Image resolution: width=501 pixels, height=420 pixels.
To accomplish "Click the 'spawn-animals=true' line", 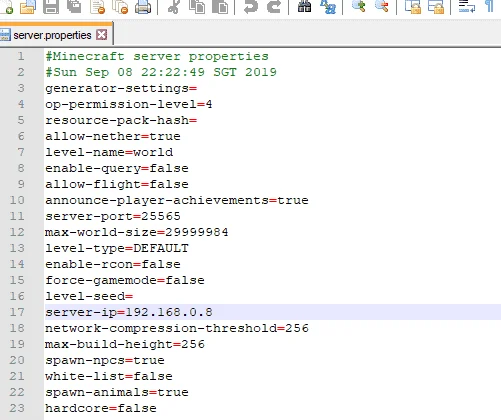I will point(117,392).
